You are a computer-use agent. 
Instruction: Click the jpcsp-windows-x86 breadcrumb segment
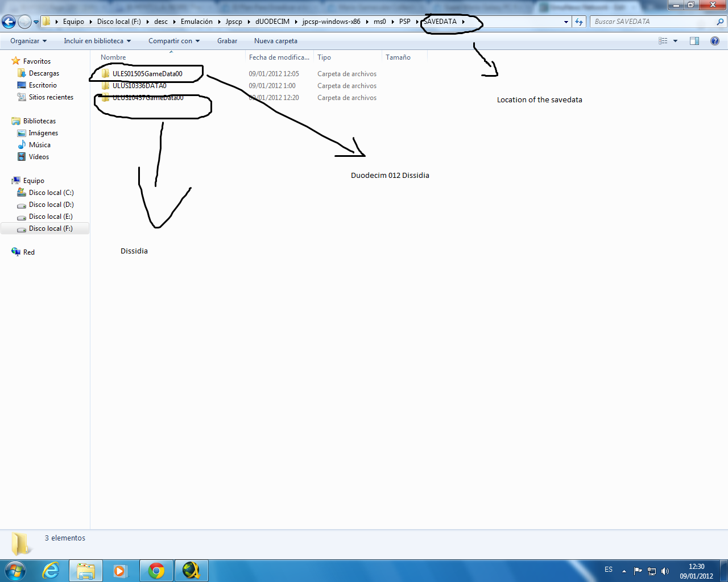click(332, 22)
